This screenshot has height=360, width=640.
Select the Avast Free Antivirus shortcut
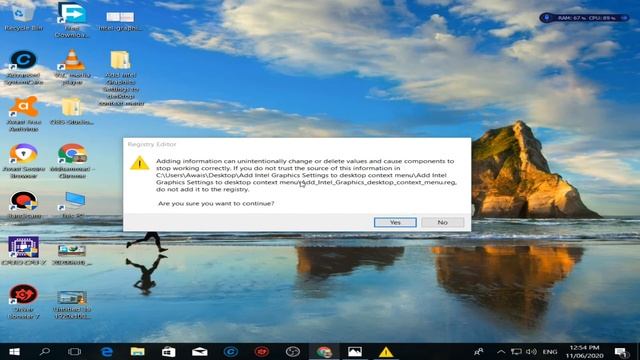[24, 114]
